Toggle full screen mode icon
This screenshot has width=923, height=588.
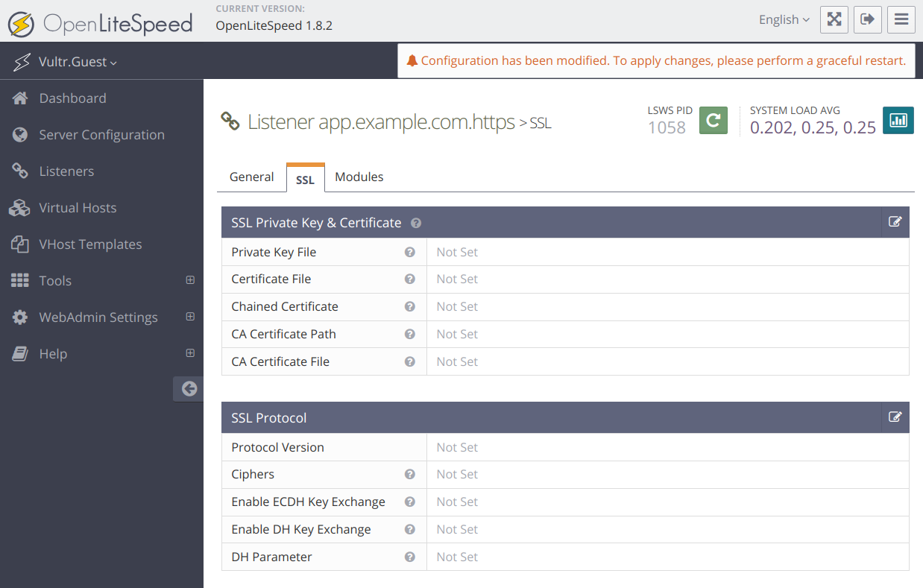click(834, 20)
